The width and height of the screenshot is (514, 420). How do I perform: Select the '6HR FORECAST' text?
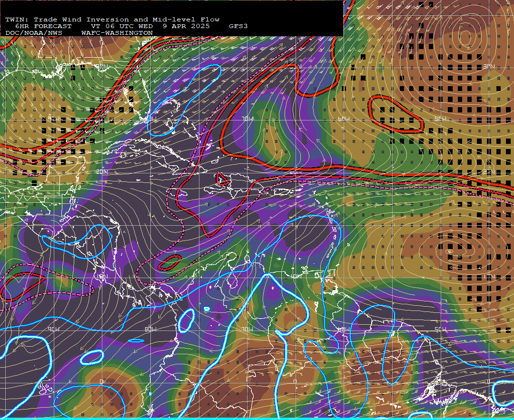43,26
